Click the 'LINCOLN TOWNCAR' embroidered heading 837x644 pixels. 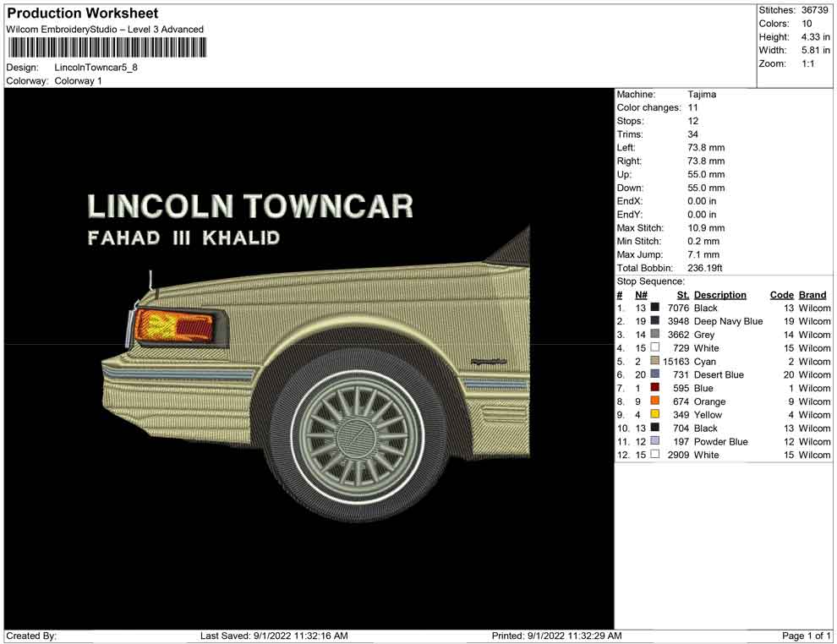(250, 206)
